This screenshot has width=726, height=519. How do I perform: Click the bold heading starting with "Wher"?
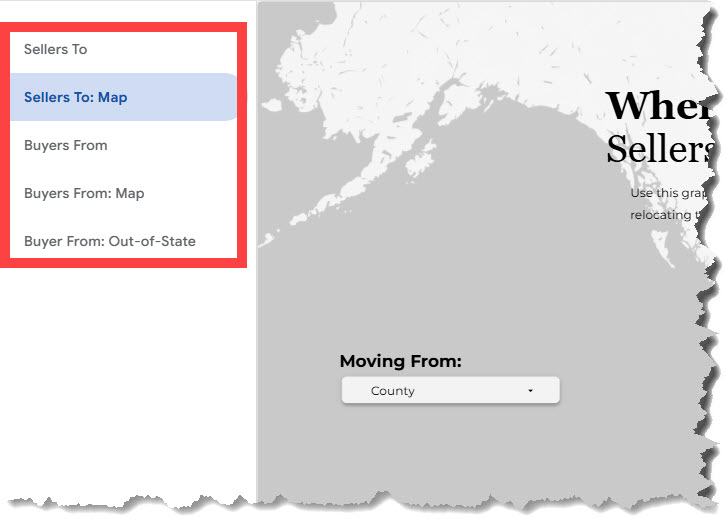(x=660, y=106)
